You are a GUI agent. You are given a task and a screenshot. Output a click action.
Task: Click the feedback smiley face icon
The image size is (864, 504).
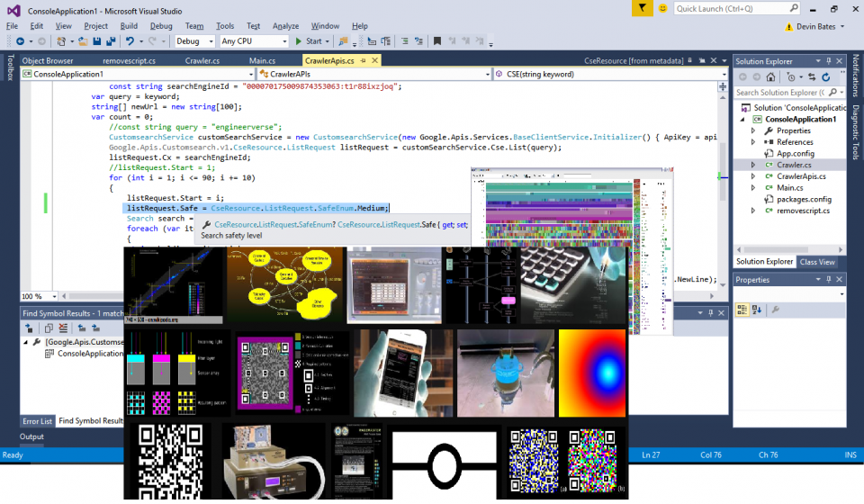[x=663, y=9]
